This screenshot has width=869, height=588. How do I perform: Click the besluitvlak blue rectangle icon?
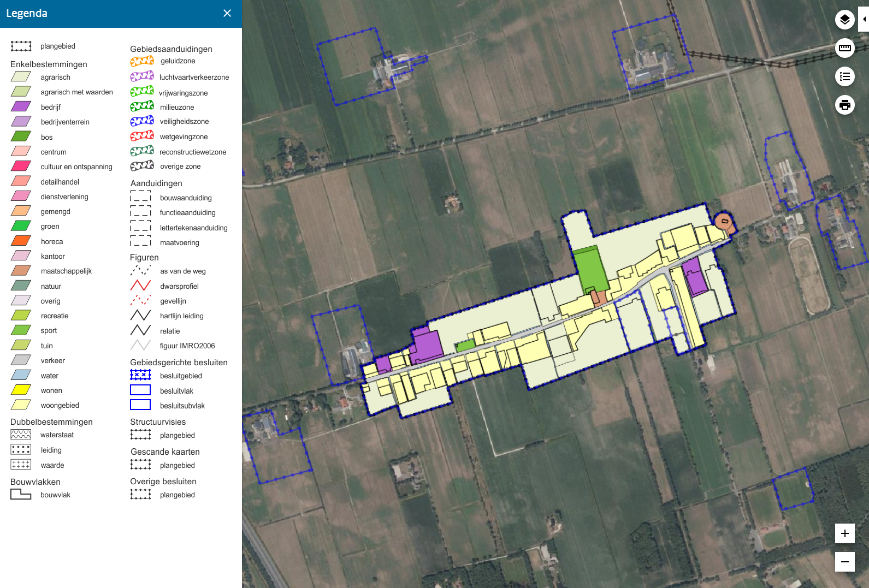(x=140, y=390)
